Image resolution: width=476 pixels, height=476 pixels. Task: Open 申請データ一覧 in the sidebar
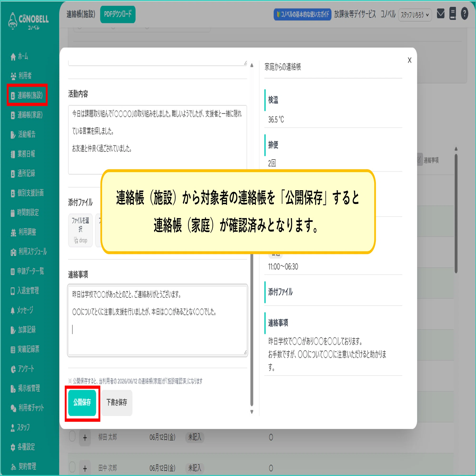[27, 271]
